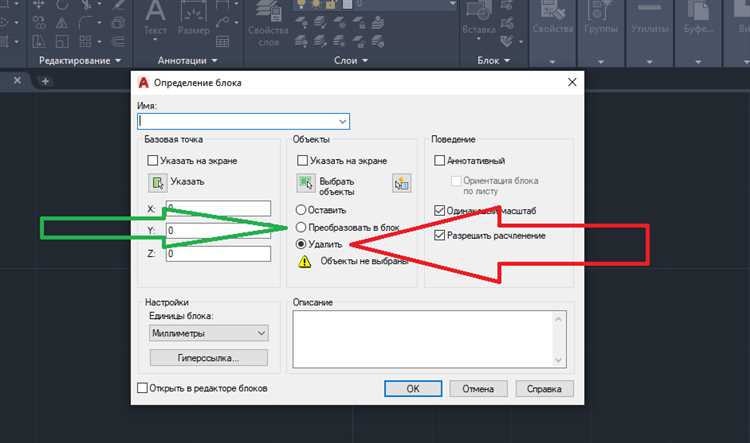This screenshot has height=443, width=750.
Task: Open the Единицы блока Миллиметры dropdown
Action: [x=209, y=333]
